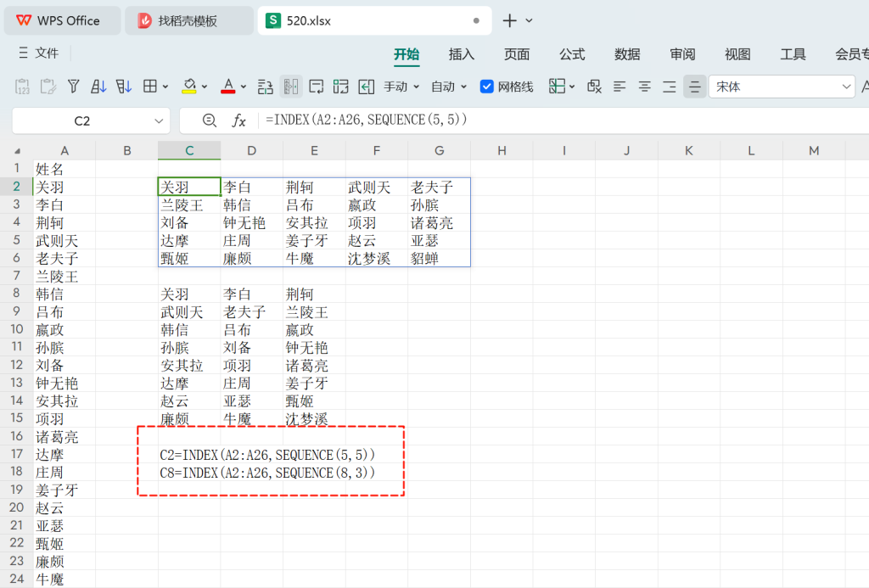869x588 pixels.
Task: Select cell A16 containing 诸葛亮
Action: point(64,437)
